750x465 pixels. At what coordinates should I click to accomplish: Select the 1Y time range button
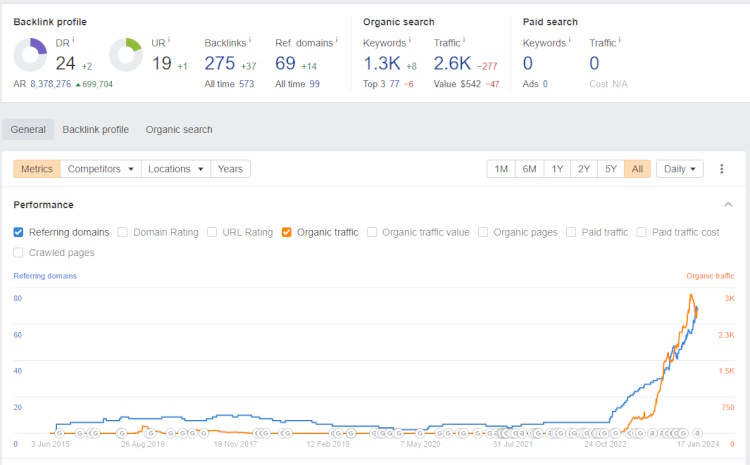[556, 169]
